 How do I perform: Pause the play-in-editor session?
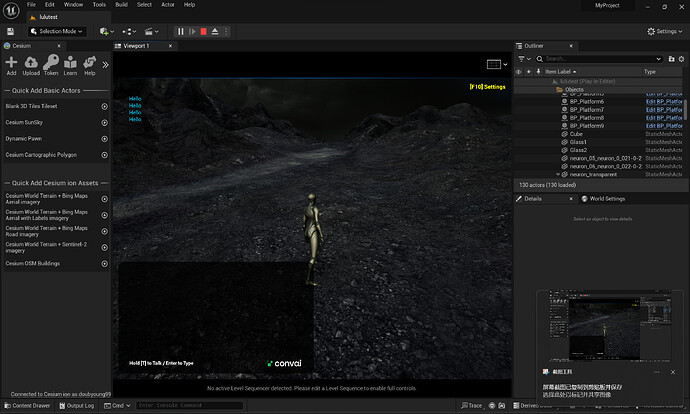180,31
